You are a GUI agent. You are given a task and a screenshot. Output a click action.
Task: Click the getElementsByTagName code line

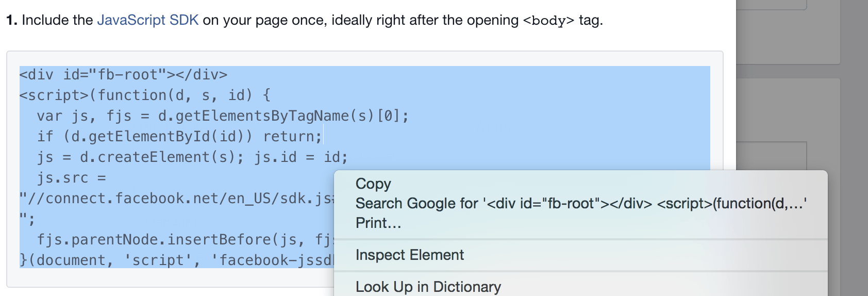click(223, 116)
